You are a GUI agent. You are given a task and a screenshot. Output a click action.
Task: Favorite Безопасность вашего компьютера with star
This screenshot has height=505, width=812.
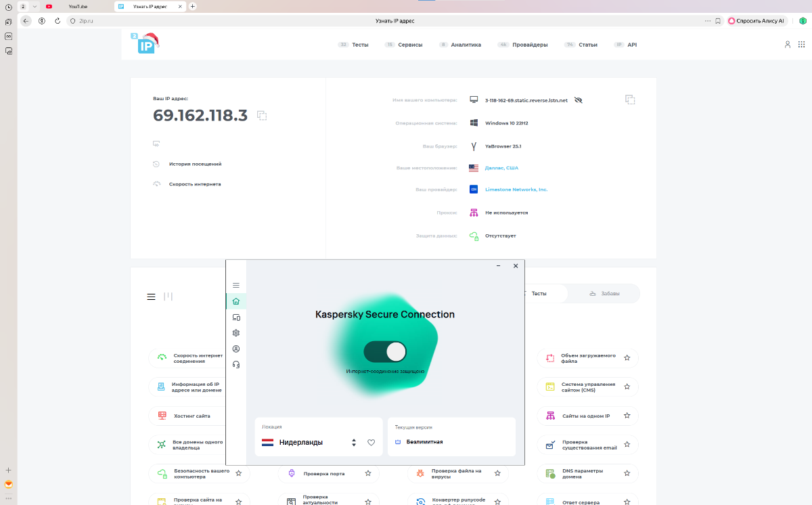pos(238,474)
